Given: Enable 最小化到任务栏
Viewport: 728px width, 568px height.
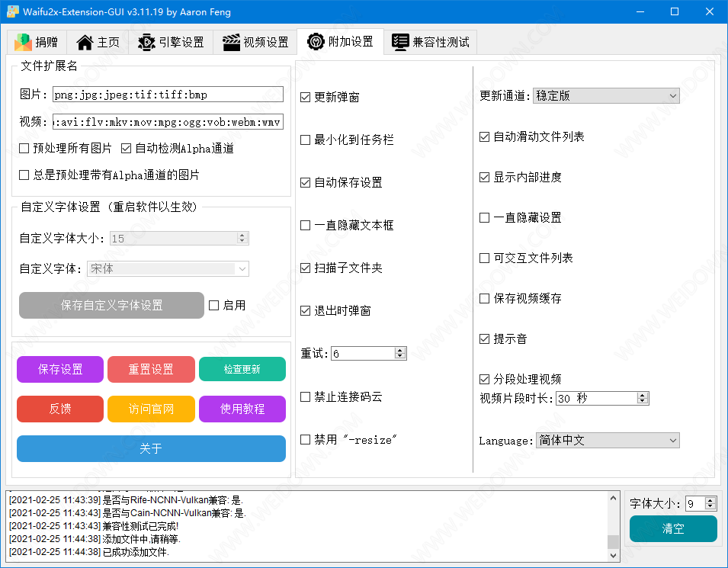Looking at the screenshot, I should pos(306,140).
